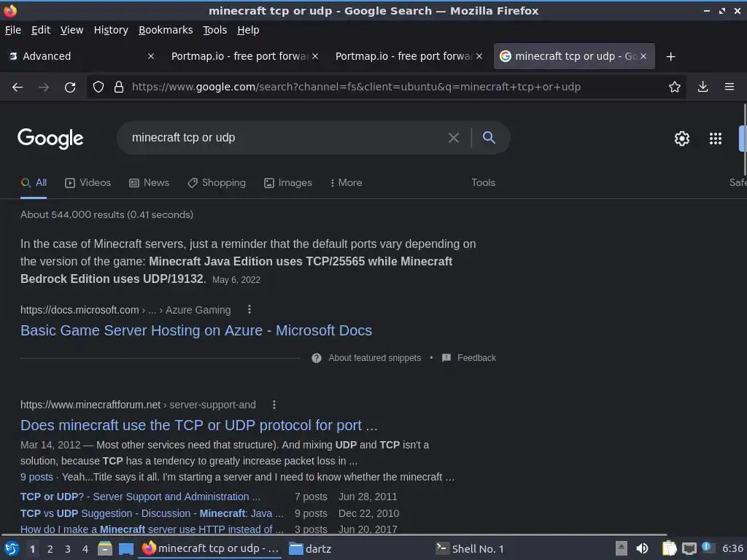The image size is (747, 560).
Task: Open the Bookmarks menu
Action: coord(166,30)
